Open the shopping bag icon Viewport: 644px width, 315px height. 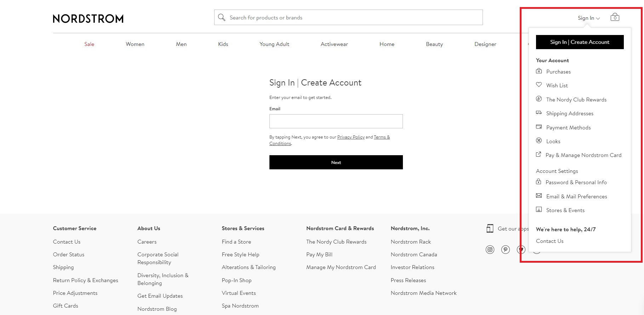click(x=615, y=17)
